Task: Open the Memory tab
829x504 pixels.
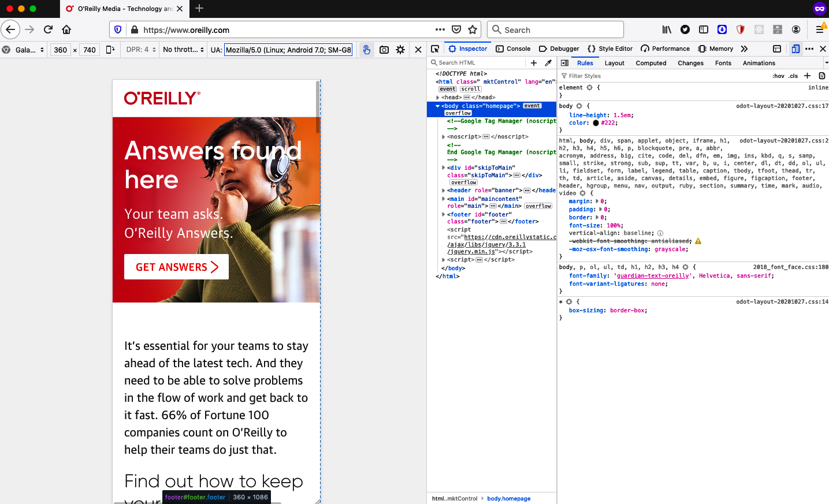Action: pyautogui.click(x=716, y=49)
